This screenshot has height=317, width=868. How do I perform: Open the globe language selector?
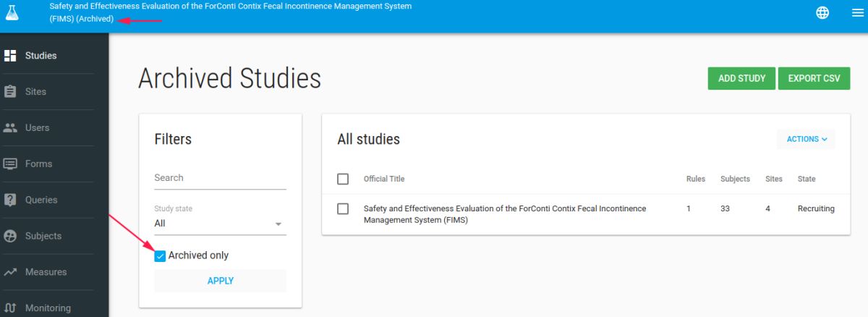[822, 13]
